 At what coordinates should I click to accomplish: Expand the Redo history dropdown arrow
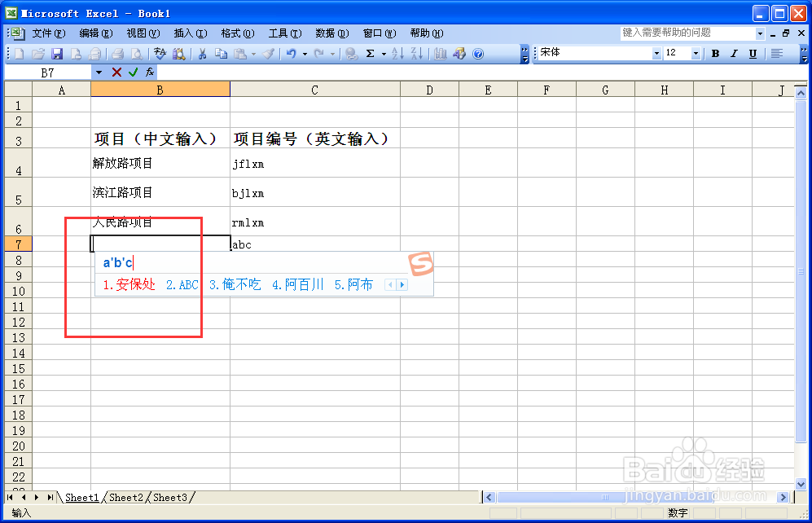[332, 54]
